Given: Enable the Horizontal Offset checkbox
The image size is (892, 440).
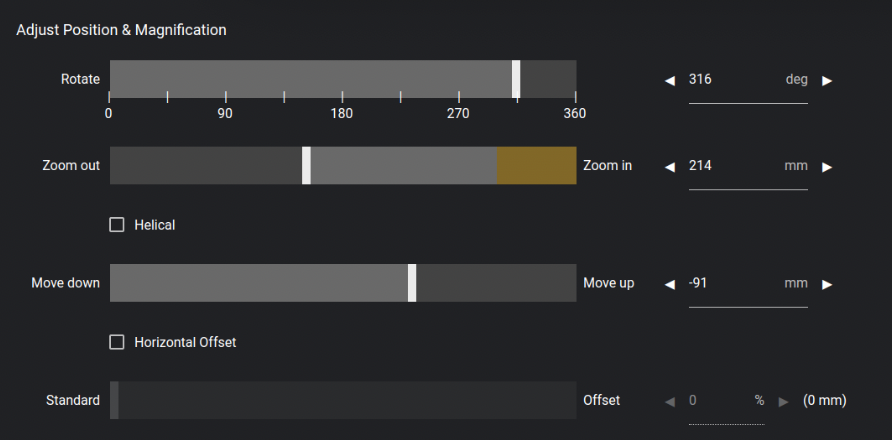Looking at the screenshot, I should (x=117, y=342).
